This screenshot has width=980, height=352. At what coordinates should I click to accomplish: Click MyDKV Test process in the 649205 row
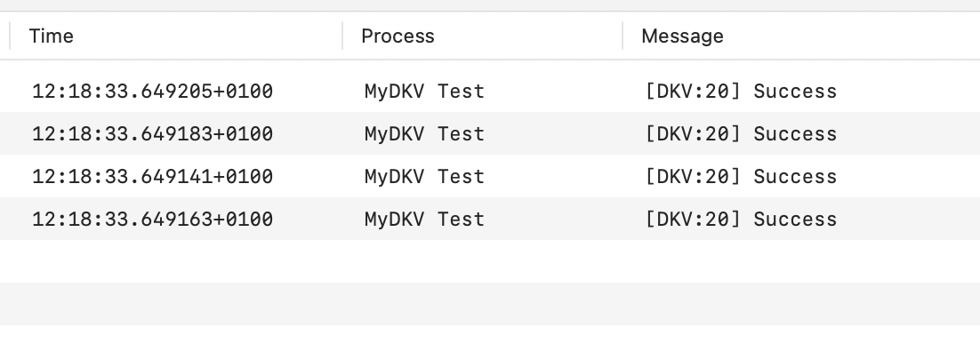[x=424, y=92]
